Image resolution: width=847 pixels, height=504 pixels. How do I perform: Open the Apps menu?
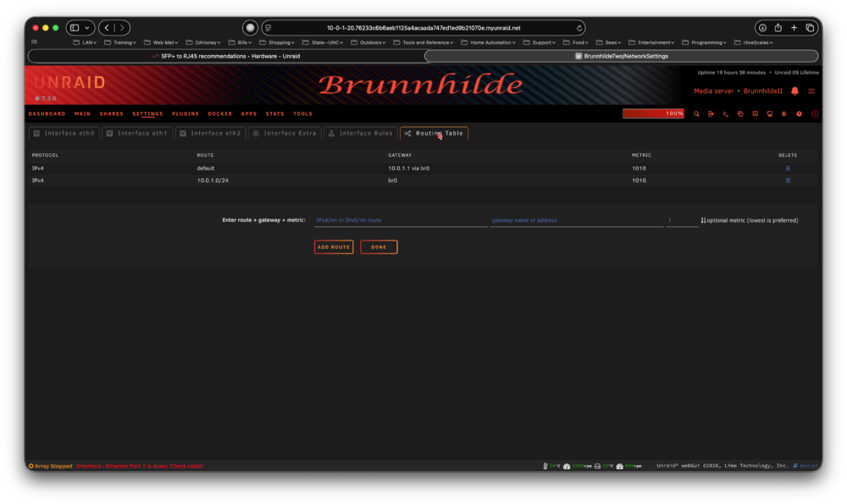[x=249, y=114]
